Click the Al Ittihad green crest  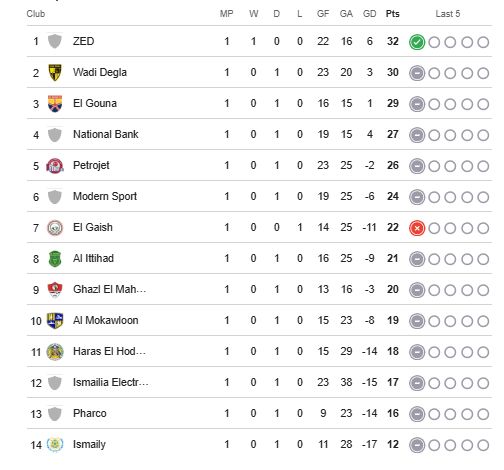coord(55,259)
